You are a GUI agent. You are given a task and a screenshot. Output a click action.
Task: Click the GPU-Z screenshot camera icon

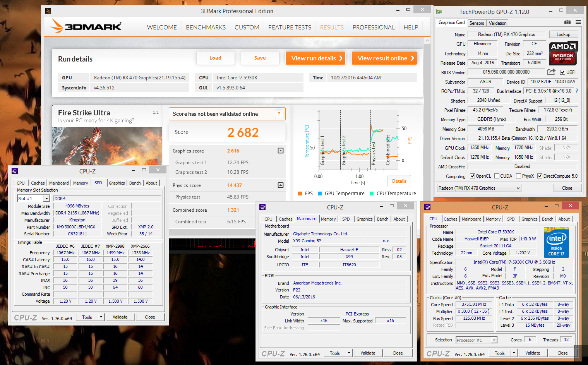coord(567,22)
